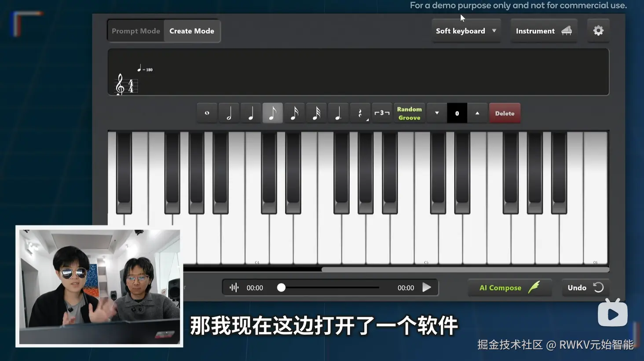Select the half note icon
Screen dimensions: 644x361
(x=229, y=113)
